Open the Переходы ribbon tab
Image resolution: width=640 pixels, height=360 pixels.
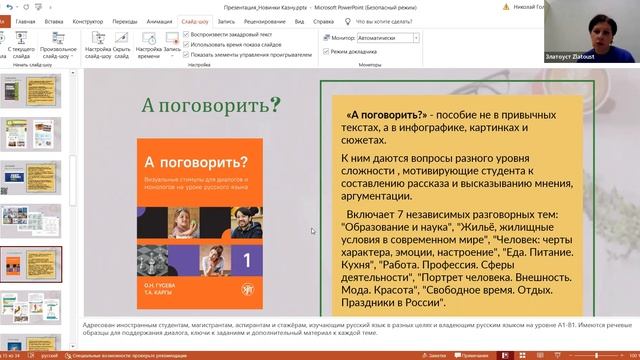tap(124, 21)
